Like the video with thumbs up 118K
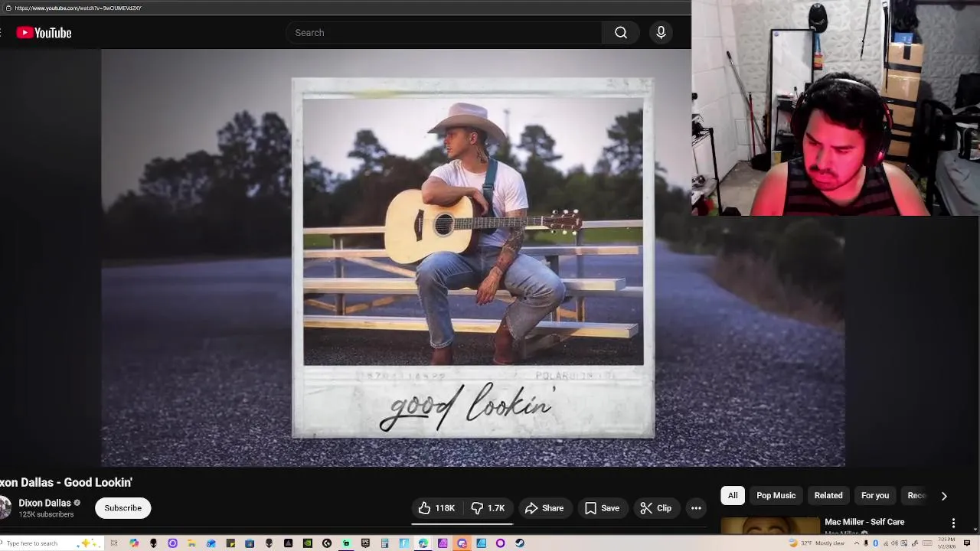The height and width of the screenshot is (551, 980). [436, 508]
